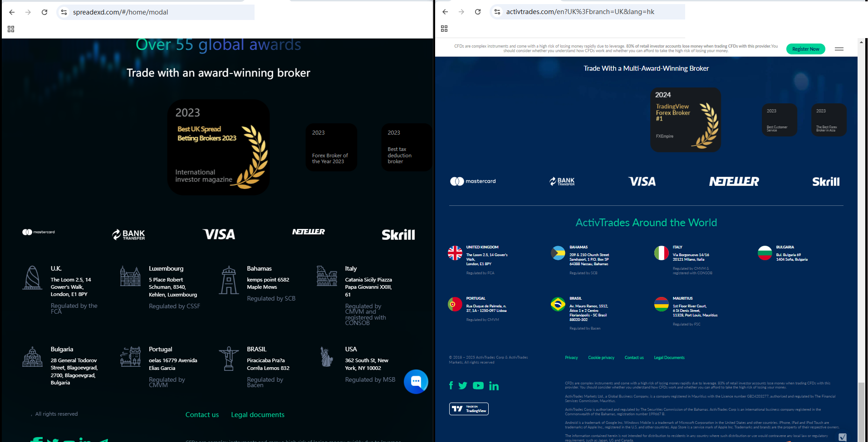The height and width of the screenshot is (442, 868).
Task: Click the Italy colosseum icon
Action: (x=327, y=276)
